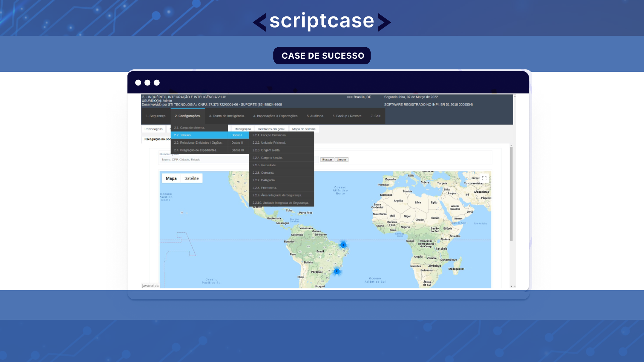
Task: Click the Limpar button
Action: pyautogui.click(x=341, y=160)
